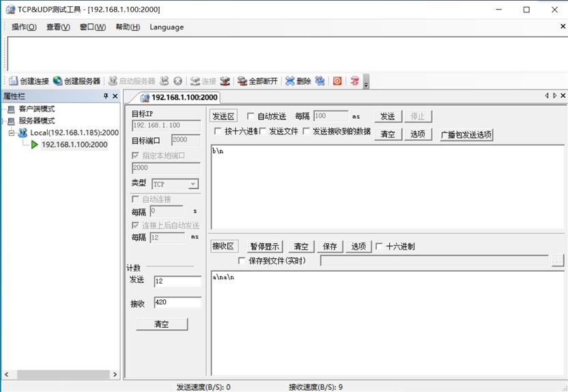The image size is (568, 392).
Task: Select Local(192.168.1.185):2000 tree item
Action: [x=74, y=132]
